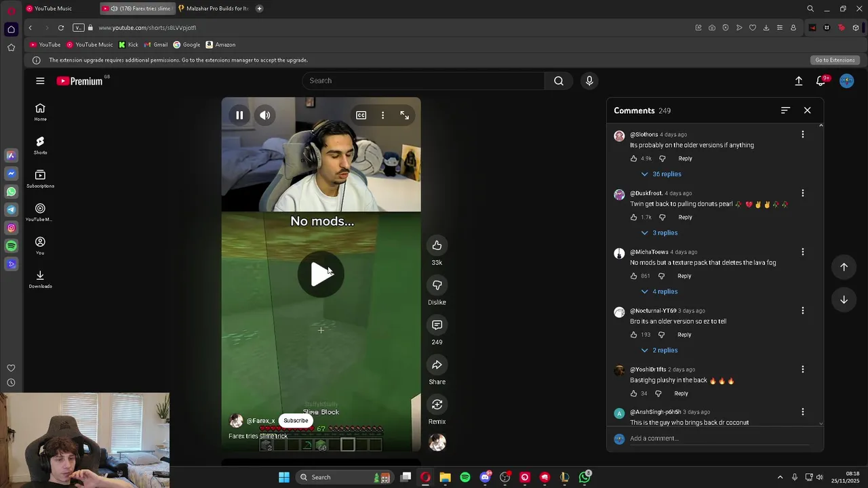Open the account avatar menu

(x=846, y=81)
